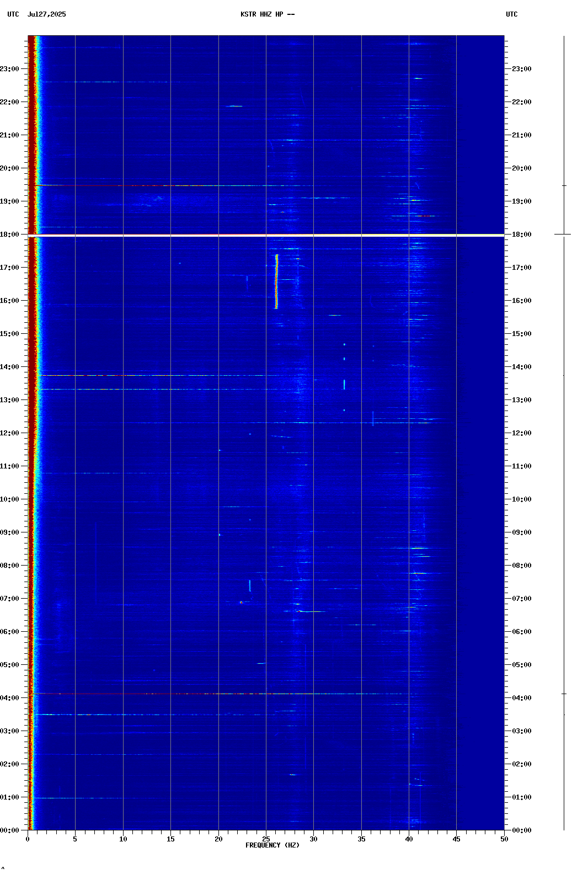Click the left-axis '06:00' time label
The height and width of the screenshot is (874, 588).
coord(9,632)
